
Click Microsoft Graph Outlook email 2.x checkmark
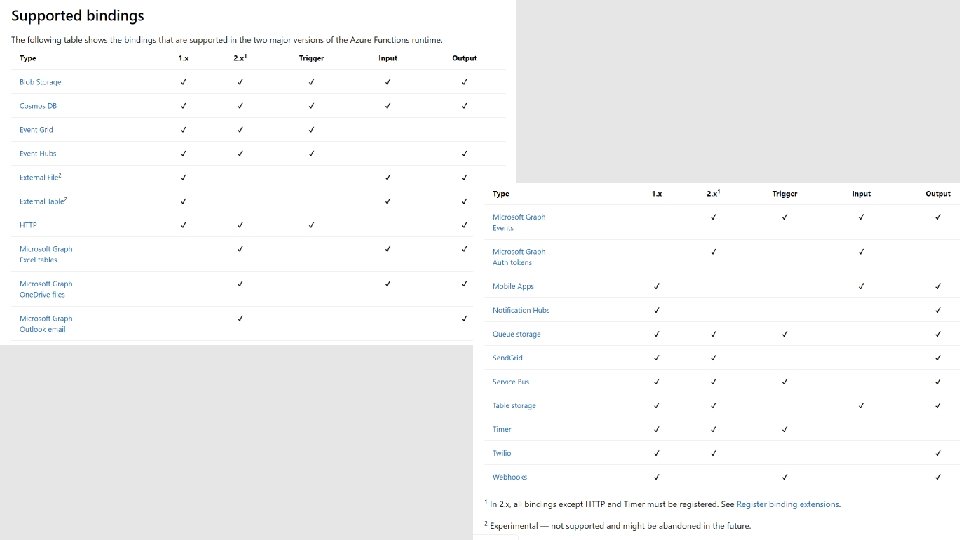click(240, 318)
